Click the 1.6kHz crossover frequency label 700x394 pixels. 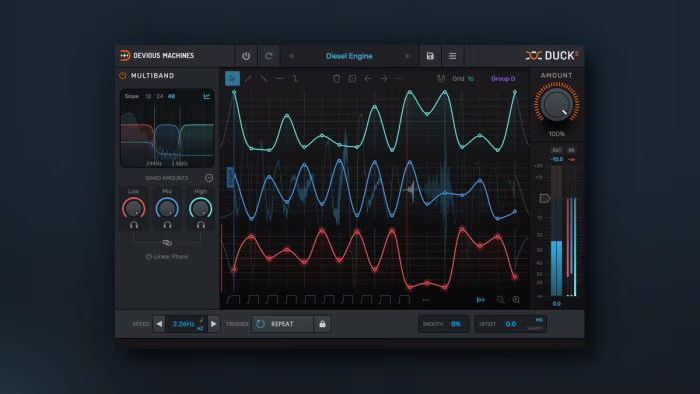179,164
